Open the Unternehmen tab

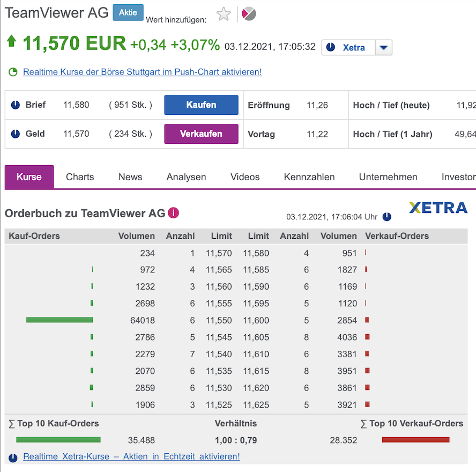[x=388, y=177]
